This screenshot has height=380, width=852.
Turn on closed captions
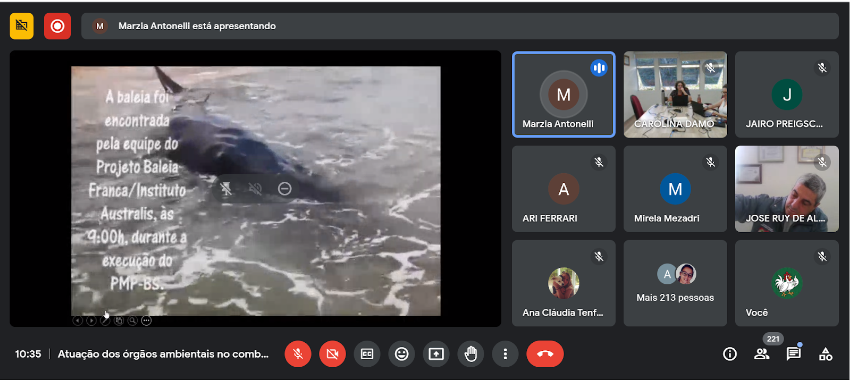pyautogui.click(x=367, y=354)
